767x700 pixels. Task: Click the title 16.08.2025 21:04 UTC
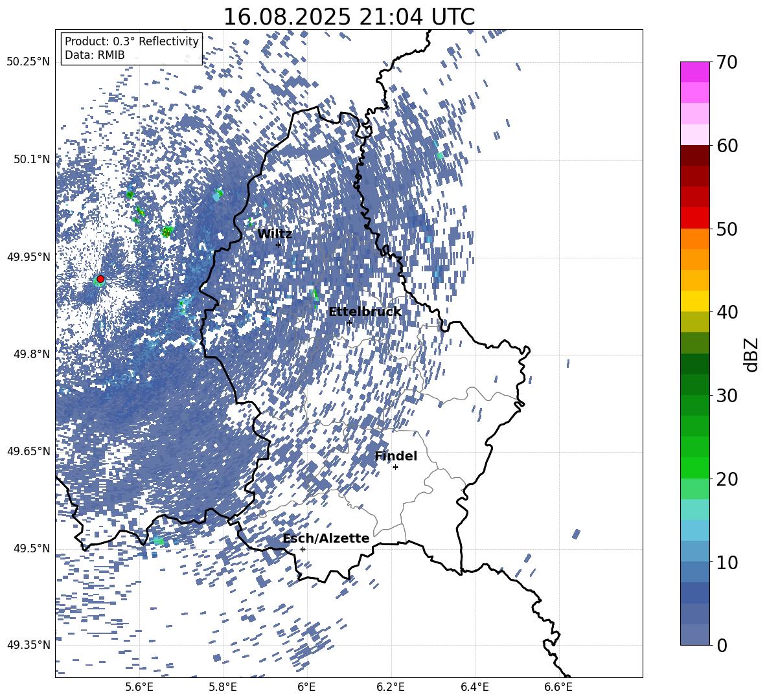(349, 17)
